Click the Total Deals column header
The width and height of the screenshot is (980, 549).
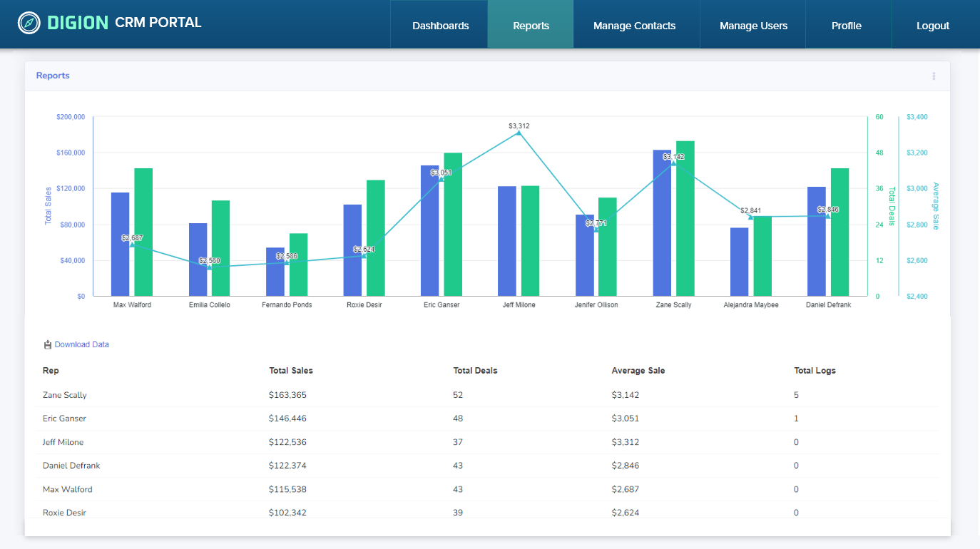pos(475,370)
